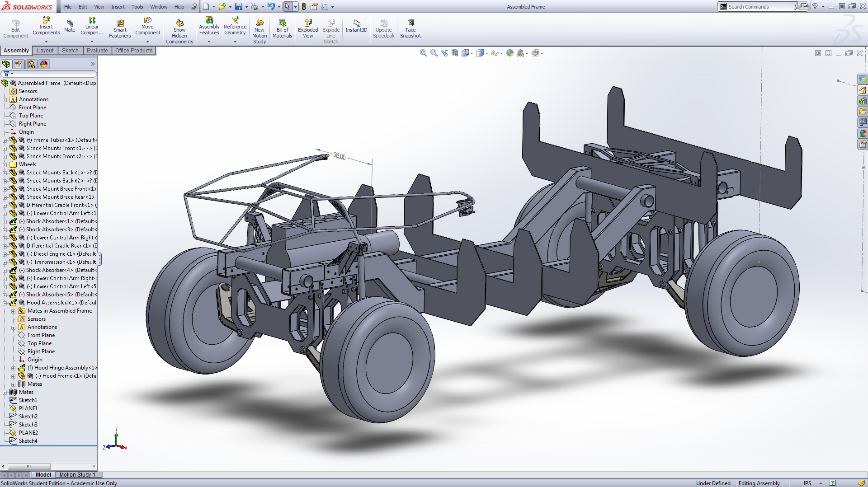Click the Previous View icon

point(444,53)
